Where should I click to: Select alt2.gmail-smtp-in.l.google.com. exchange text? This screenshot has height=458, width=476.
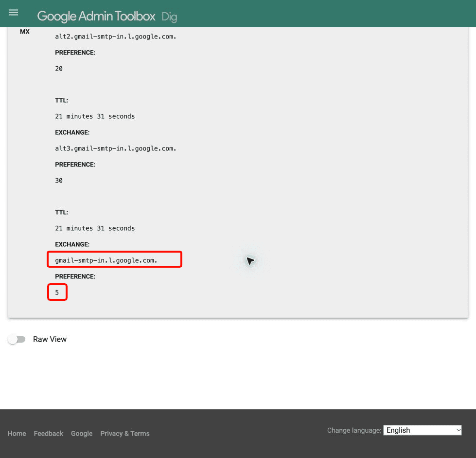[115, 37]
